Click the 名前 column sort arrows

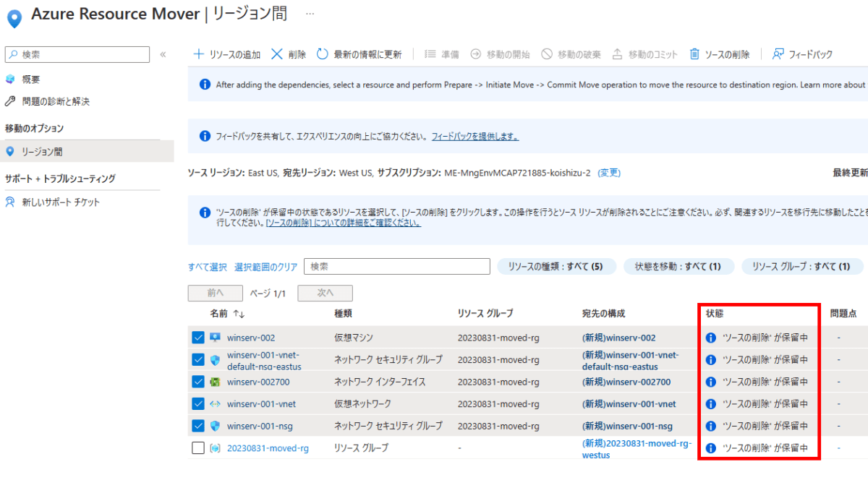[x=239, y=314]
